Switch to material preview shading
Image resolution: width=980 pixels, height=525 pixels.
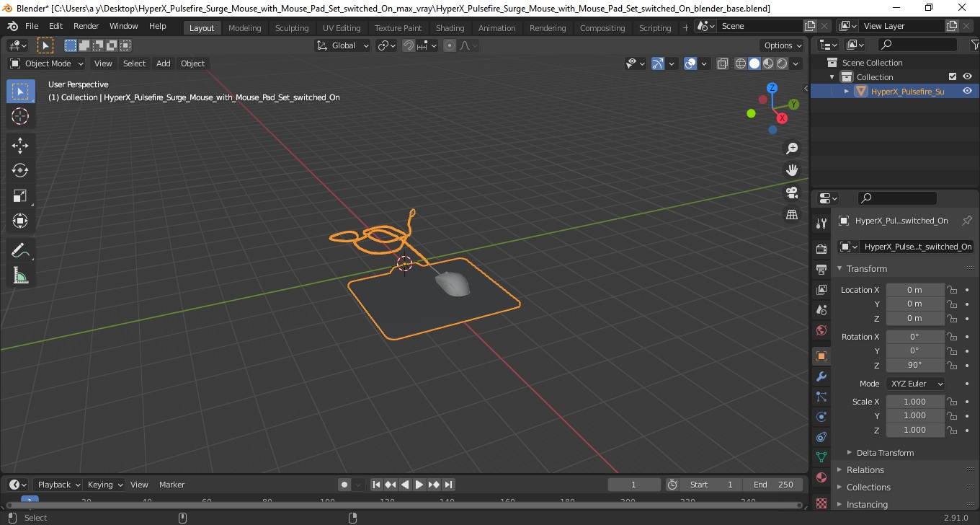[768, 63]
